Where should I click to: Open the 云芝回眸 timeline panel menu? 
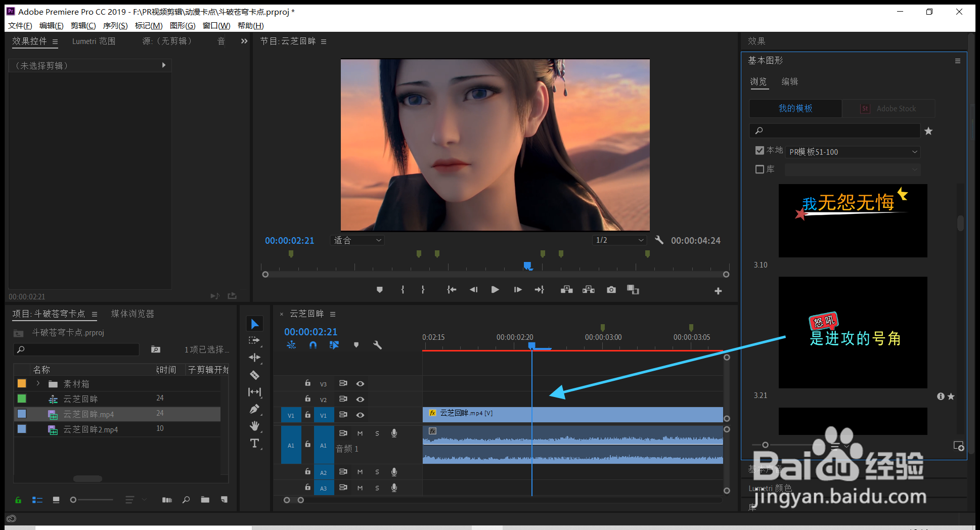pos(333,314)
